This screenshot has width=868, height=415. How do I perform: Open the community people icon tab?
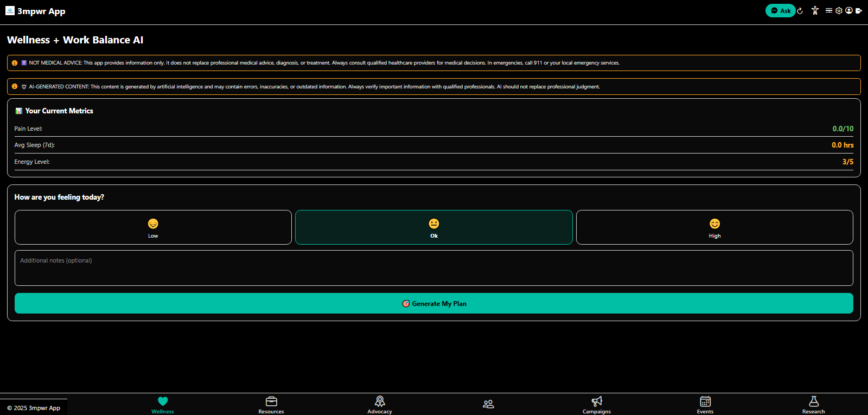click(488, 404)
